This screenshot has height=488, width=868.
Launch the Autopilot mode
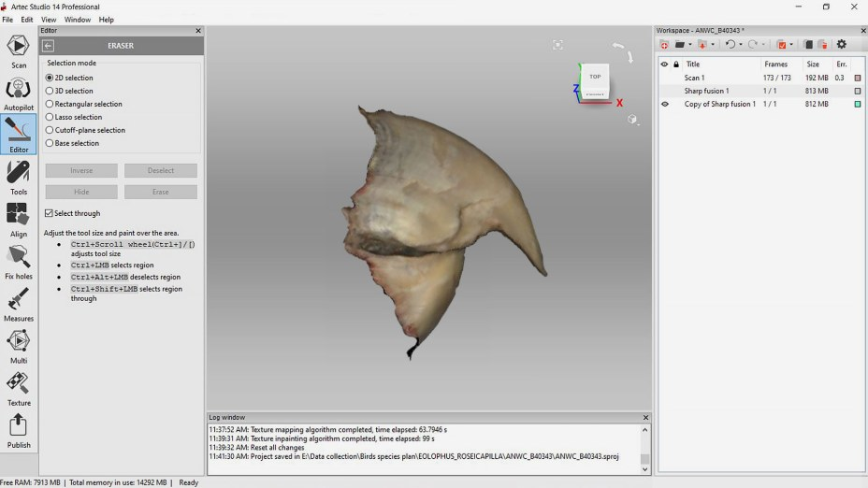tap(18, 92)
